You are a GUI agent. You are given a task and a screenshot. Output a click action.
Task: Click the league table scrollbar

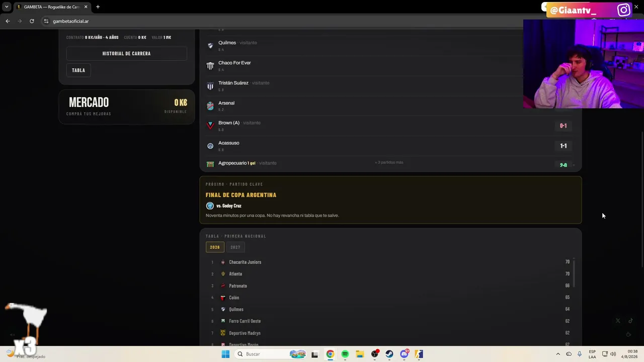574,273
